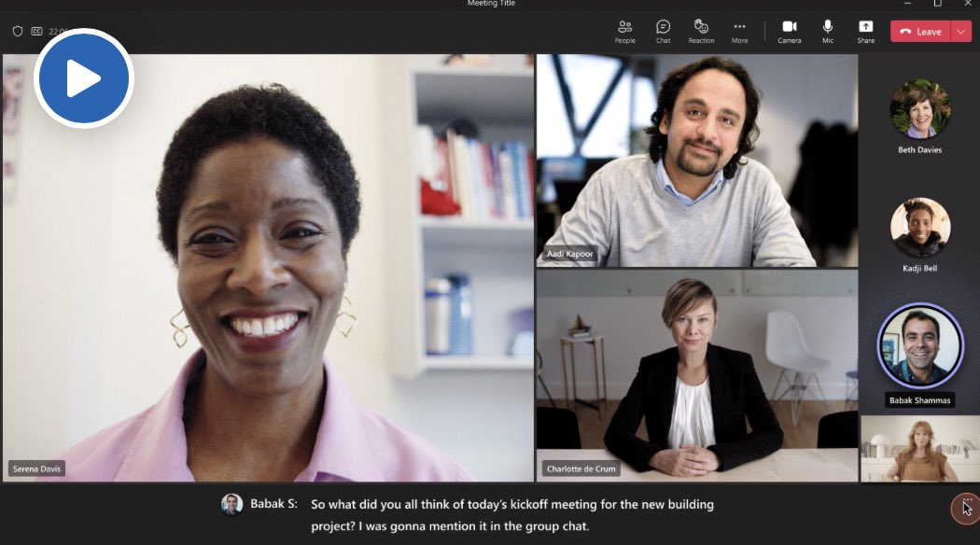Screen dimensions: 980x545
Task: Leave the meeting
Action: [920, 32]
